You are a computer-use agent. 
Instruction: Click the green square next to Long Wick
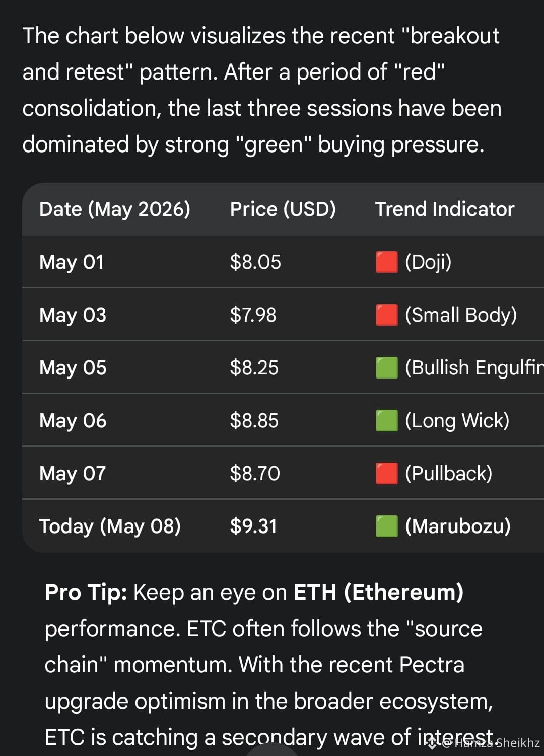pyautogui.click(x=387, y=420)
